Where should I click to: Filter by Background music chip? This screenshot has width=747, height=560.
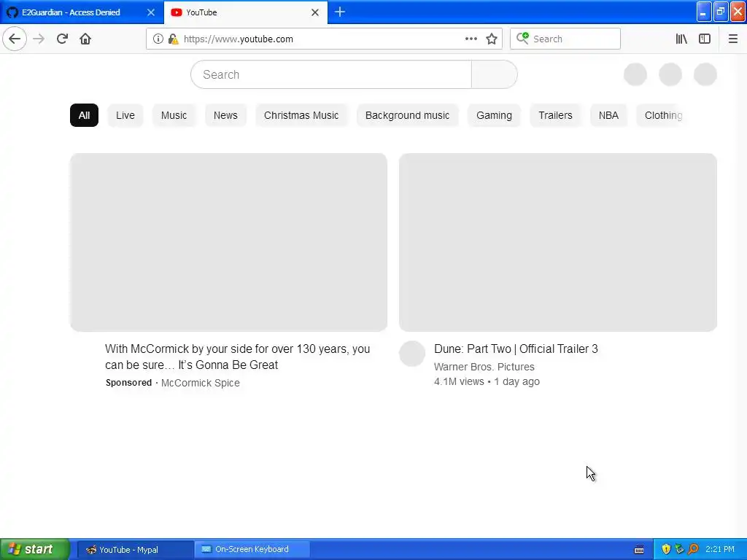[x=407, y=115]
